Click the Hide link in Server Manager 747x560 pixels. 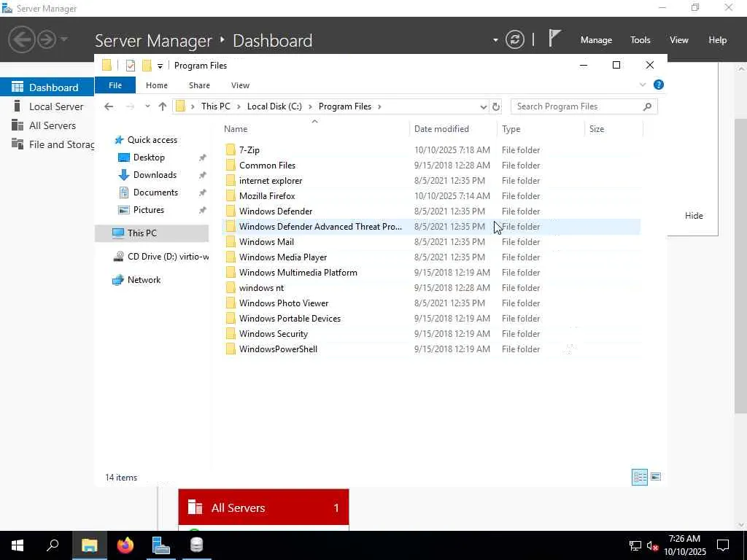coord(694,216)
